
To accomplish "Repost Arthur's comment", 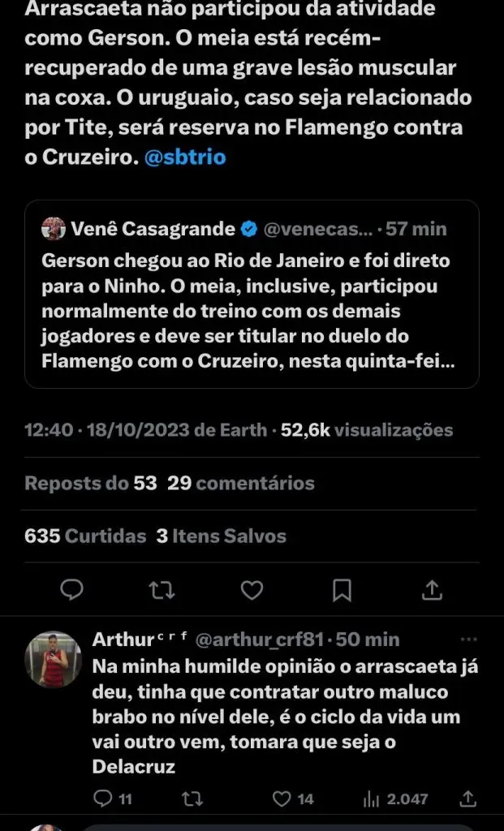I will 192,799.
